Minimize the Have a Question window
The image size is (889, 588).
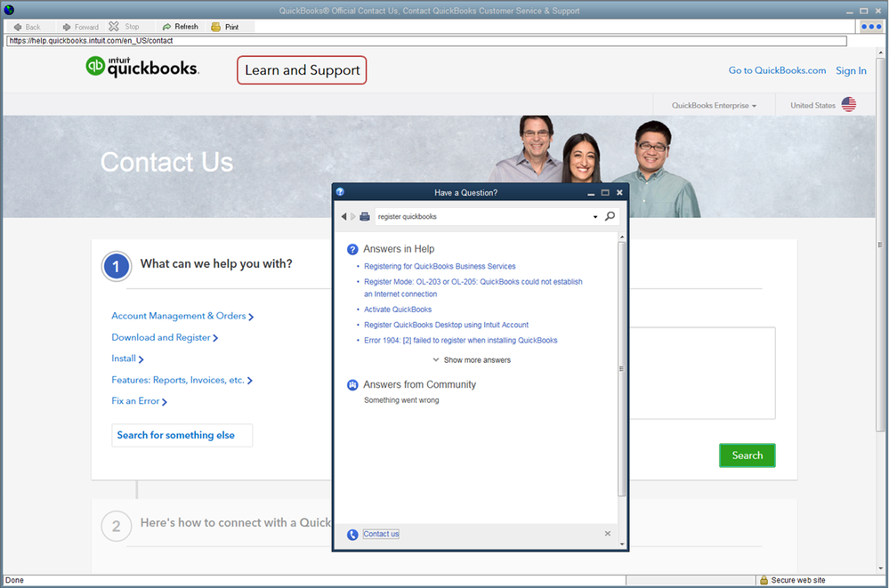click(x=591, y=193)
